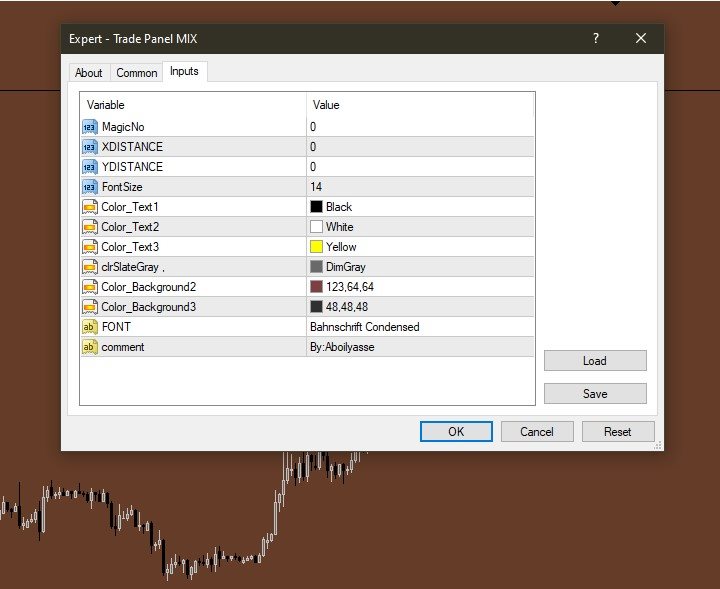
Task: Click the color-type icon beside Color_Text3
Action: point(90,247)
